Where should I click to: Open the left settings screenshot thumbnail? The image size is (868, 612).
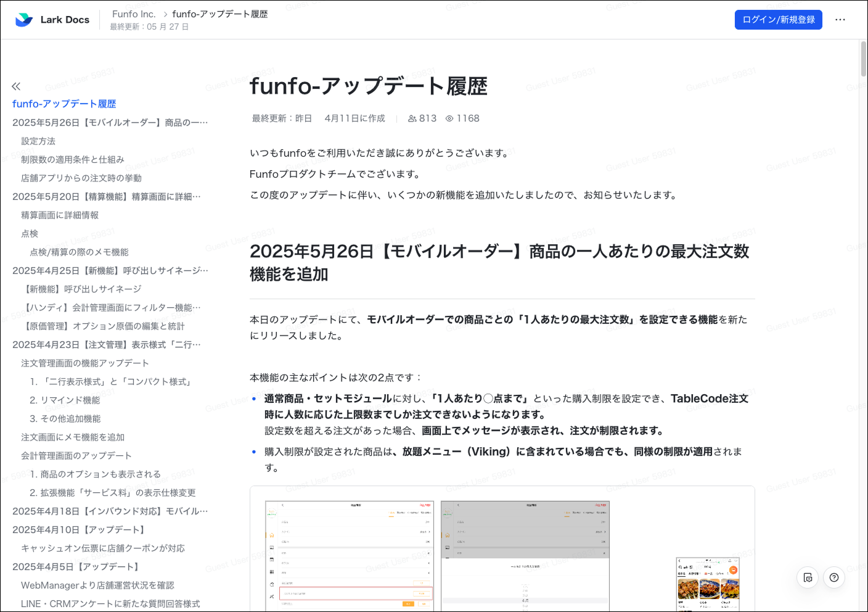pos(350,556)
